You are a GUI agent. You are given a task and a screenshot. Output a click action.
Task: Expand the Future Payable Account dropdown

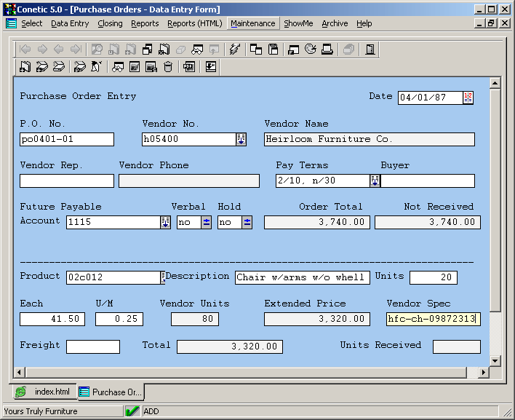[x=165, y=223]
